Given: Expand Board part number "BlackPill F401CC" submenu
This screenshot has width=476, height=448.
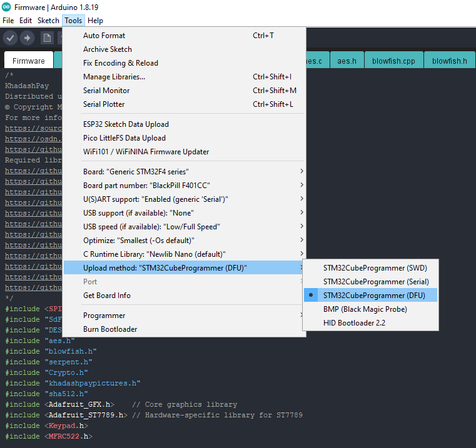Looking at the screenshot, I should pos(185,186).
